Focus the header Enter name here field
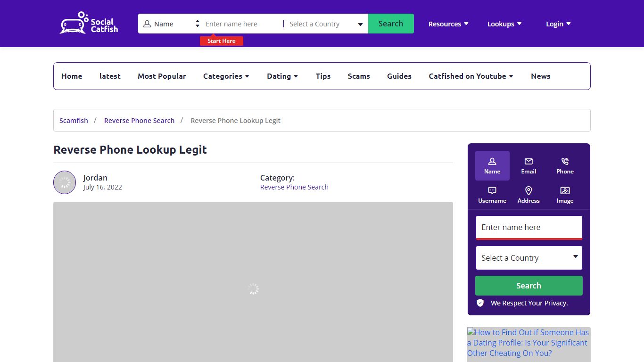Viewport: 644px width, 362px height. [x=242, y=24]
